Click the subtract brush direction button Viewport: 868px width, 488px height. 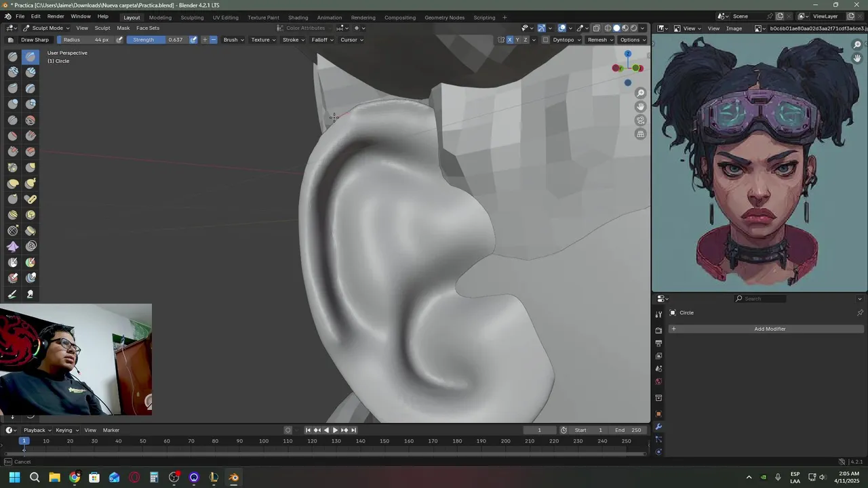(x=214, y=40)
